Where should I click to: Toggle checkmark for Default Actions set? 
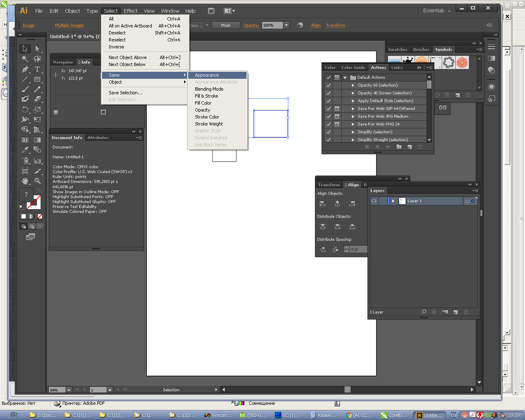tap(328, 78)
